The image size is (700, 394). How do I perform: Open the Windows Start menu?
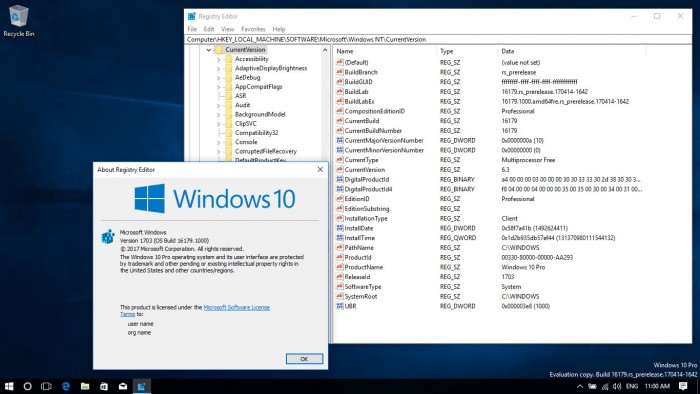pyautogui.click(x=8, y=386)
